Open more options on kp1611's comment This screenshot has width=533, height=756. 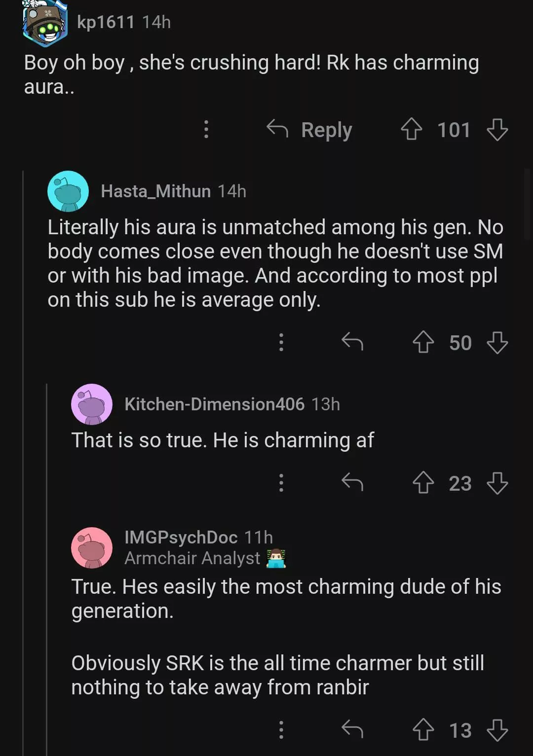(206, 129)
